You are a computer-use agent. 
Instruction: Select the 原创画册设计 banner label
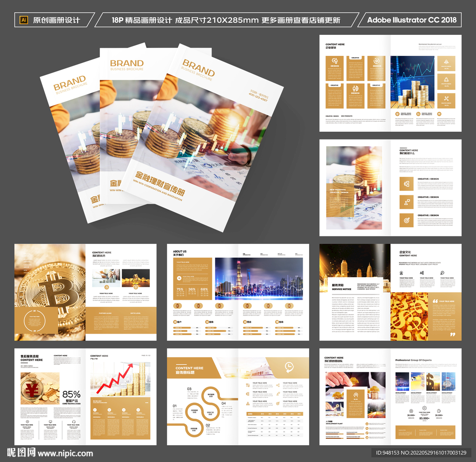click(x=56, y=20)
